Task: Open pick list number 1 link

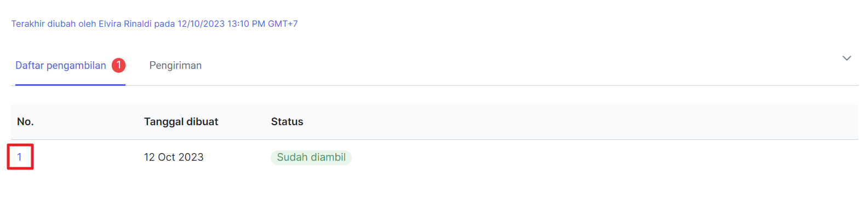Action: click(x=19, y=157)
